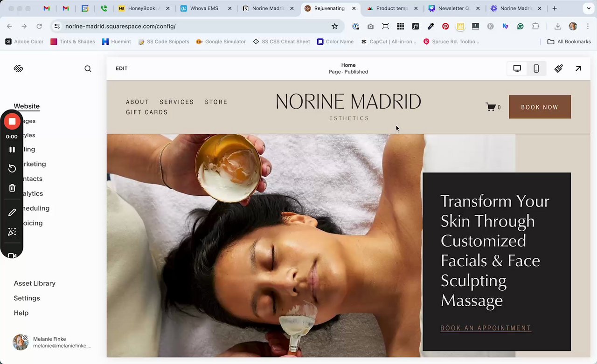Open the recorder effects sparkle icon

[12, 232]
